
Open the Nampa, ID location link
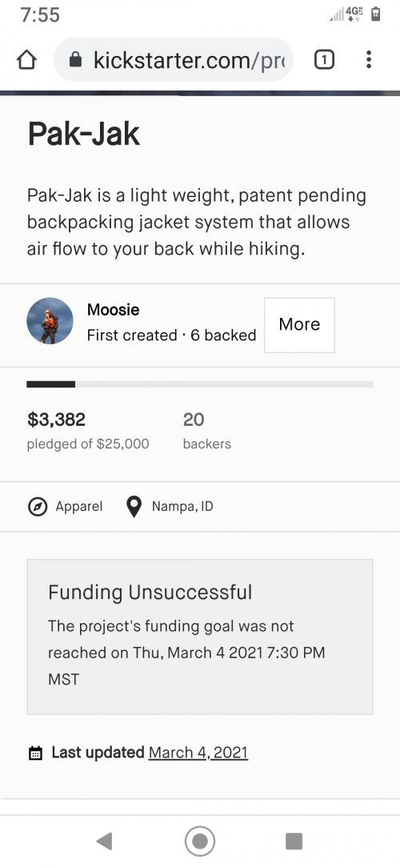click(182, 507)
